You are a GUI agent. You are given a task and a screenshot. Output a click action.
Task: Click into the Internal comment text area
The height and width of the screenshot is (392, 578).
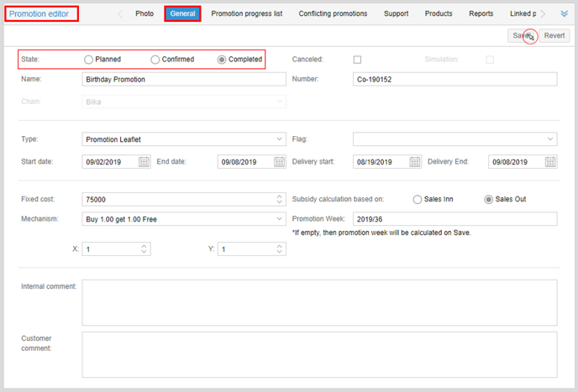coord(319,302)
